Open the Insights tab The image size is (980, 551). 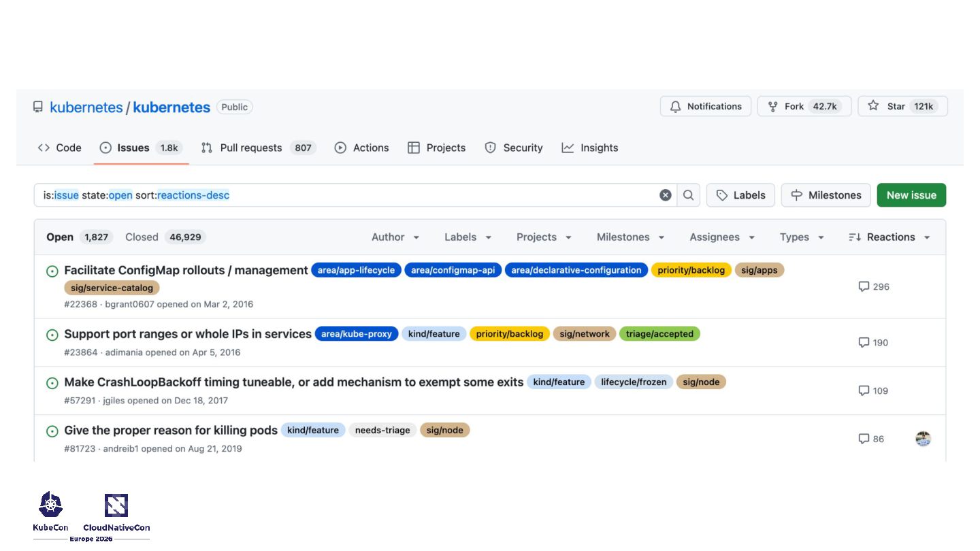(x=589, y=148)
